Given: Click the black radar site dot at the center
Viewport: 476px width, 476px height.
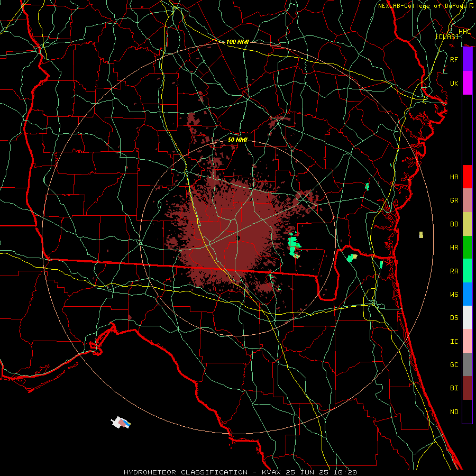Looking at the screenshot, I should [238, 238].
